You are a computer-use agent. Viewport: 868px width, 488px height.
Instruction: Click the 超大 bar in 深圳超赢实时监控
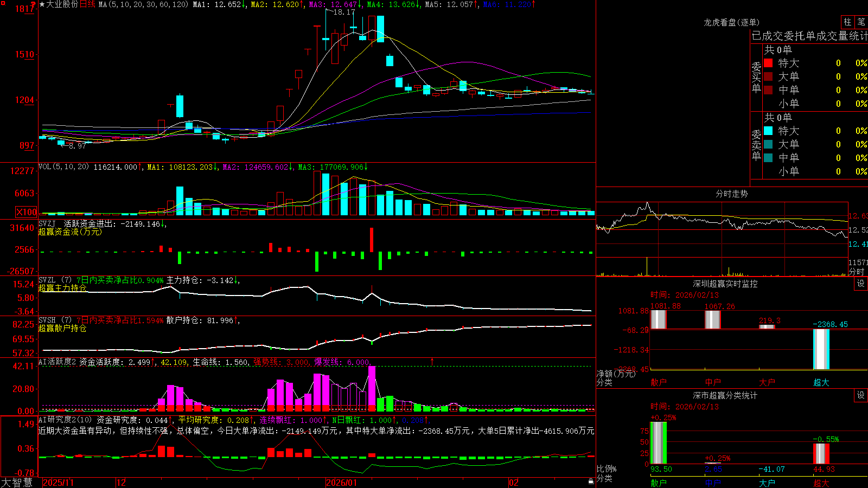pyautogui.click(x=821, y=349)
